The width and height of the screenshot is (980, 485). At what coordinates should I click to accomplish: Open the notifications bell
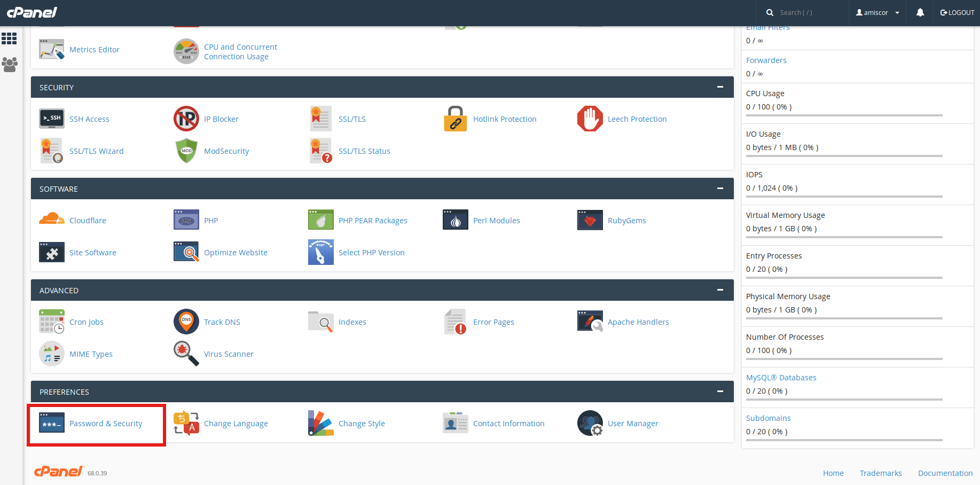coord(919,12)
